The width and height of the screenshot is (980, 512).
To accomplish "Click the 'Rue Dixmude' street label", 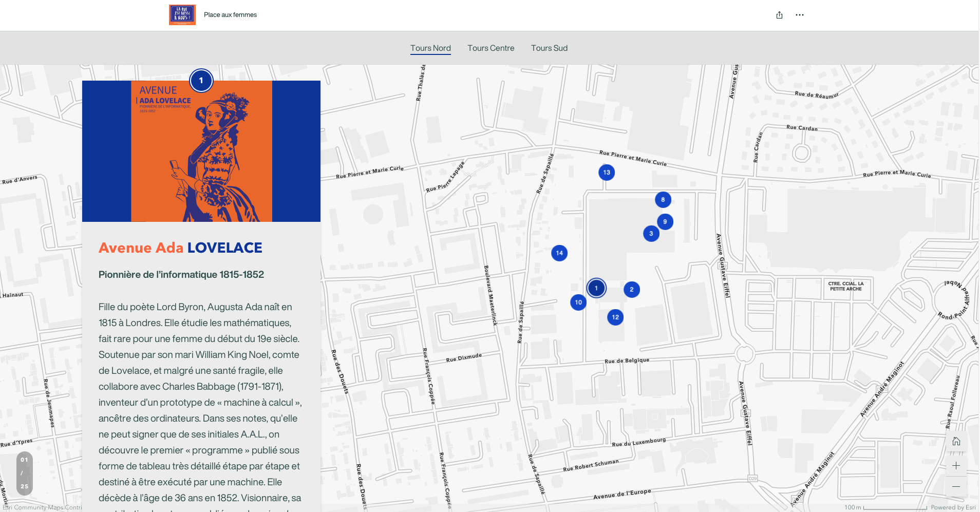I will pos(464,357).
